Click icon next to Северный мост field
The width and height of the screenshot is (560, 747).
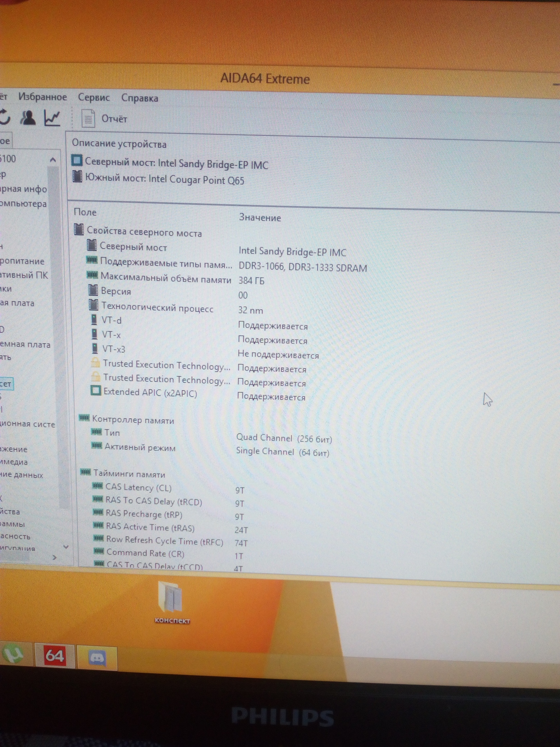pos(92,245)
